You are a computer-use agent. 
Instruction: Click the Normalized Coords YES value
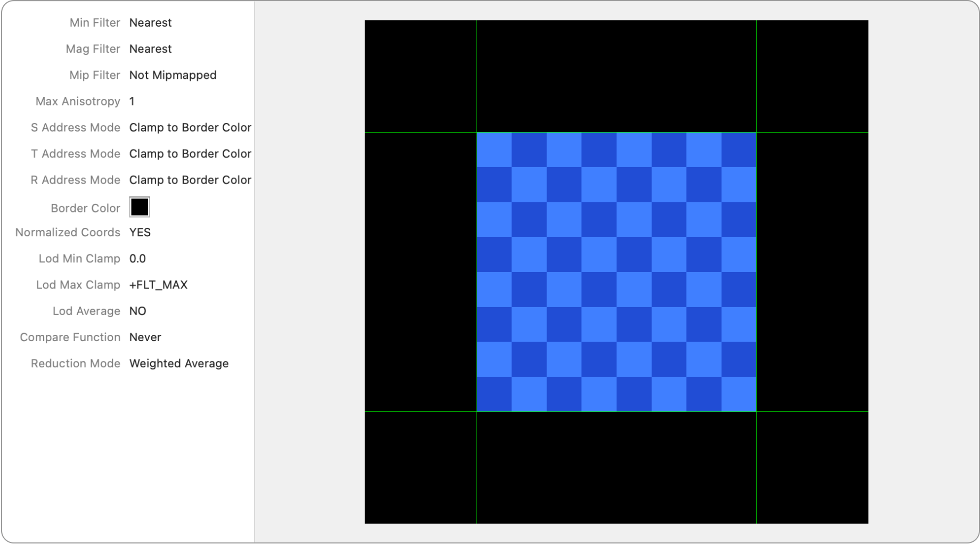[140, 233]
